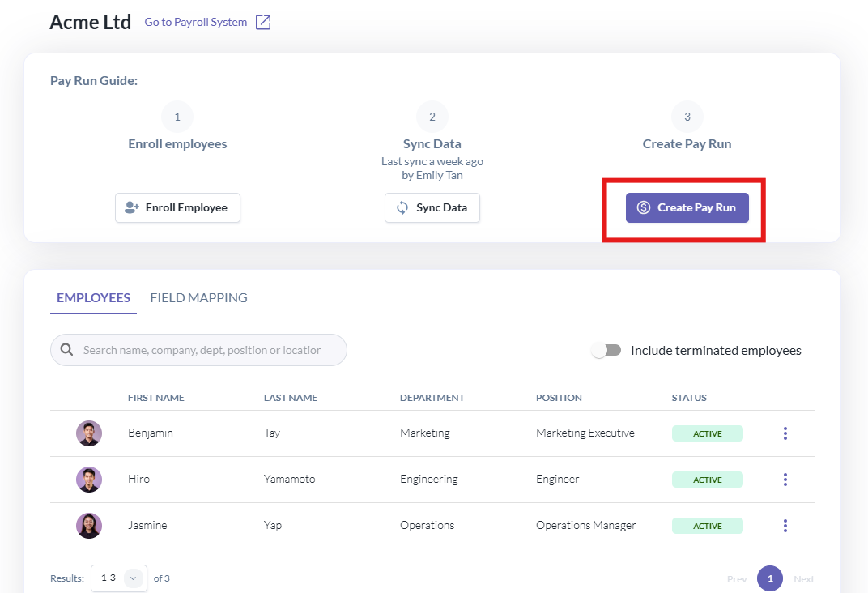Click the Sync Data button
Screen dimensions: 868x593
pyautogui.click(x=432, y=207)
